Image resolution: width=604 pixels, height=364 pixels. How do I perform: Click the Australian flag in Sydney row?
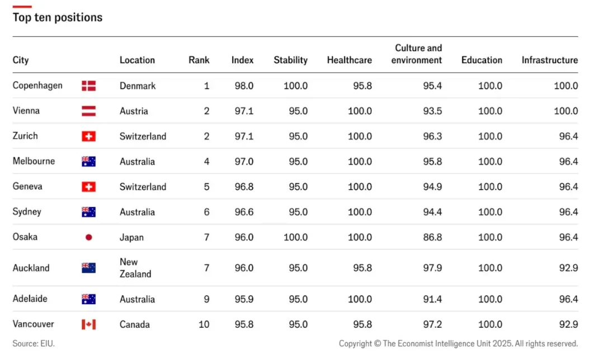(88, 212)
